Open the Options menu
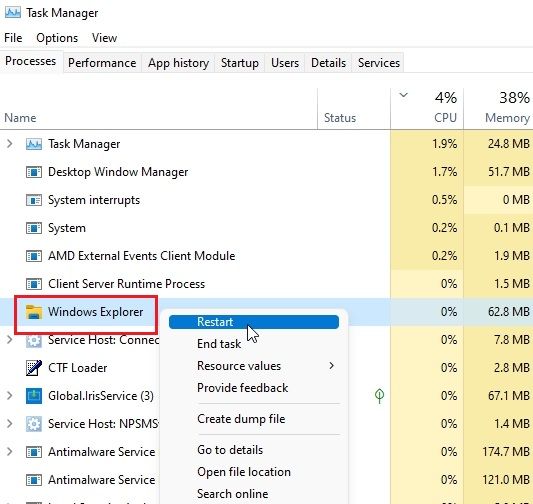This screenshot has width=533, height=504. (x=57, y=38)
